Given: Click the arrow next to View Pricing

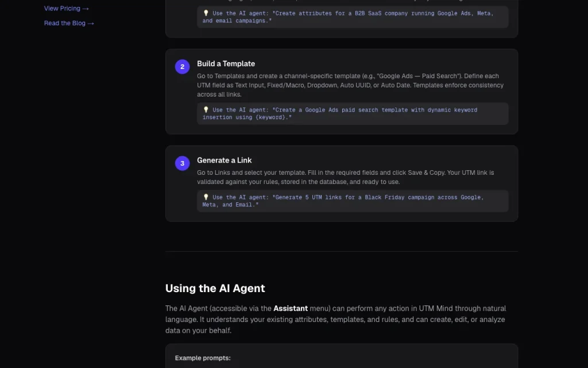Looking at the screenshot, I should click(x=86, y=8).
